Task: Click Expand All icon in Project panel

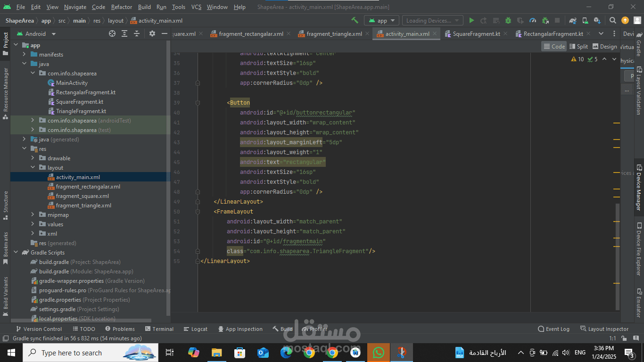Action: [124, 33]
